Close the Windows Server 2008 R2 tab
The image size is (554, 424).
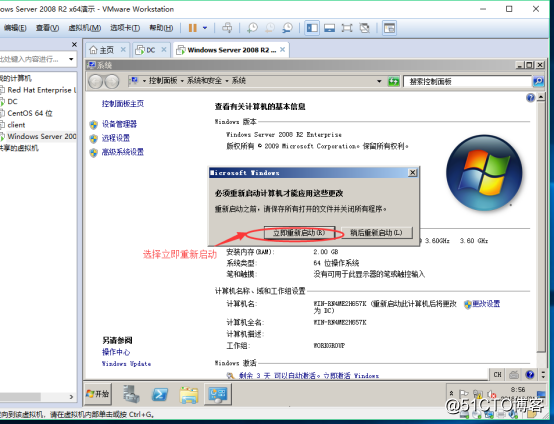point(283,50)
